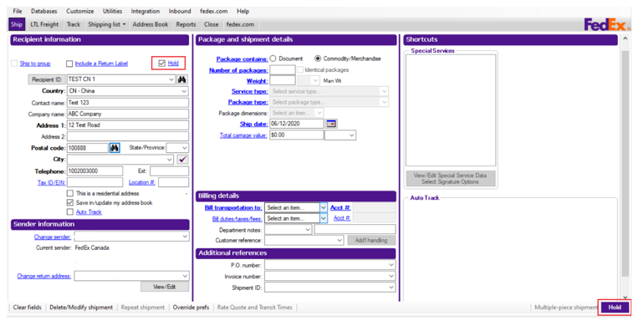Click in the Company name field
The image size is (644, 331).
pos(128,114)
